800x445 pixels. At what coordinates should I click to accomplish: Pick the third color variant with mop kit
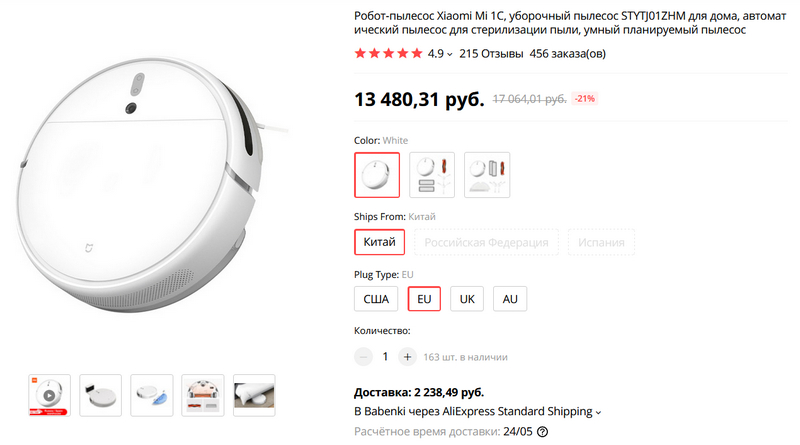coord(487,175)
